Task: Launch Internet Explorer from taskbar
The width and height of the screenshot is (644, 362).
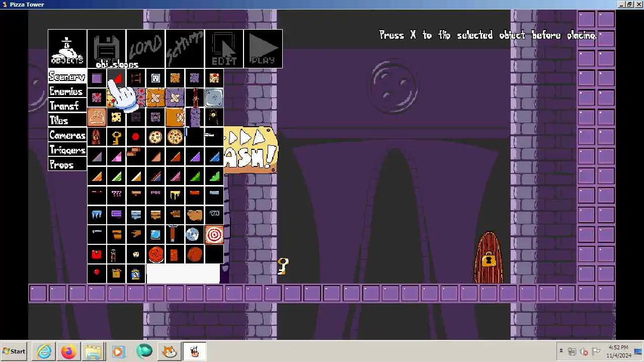Action: [44, 351]
